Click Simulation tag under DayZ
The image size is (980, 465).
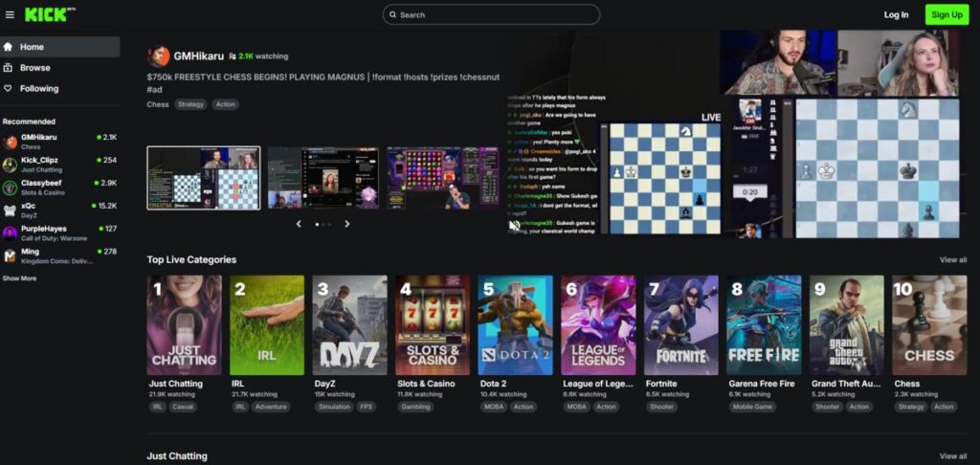[334, 407]
